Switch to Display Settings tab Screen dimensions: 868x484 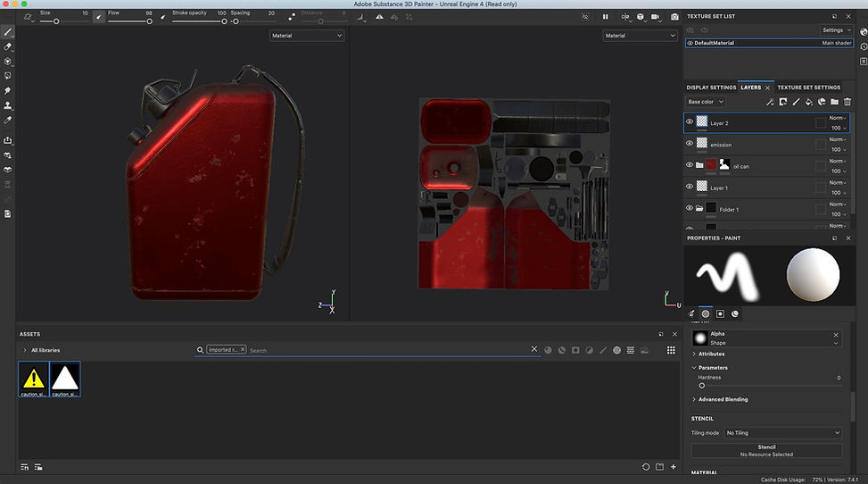click(x=711, y=88)
